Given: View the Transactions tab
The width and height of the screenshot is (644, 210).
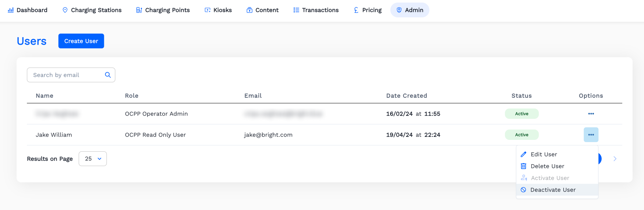Looking at the screenshot, I should [316, 10].
